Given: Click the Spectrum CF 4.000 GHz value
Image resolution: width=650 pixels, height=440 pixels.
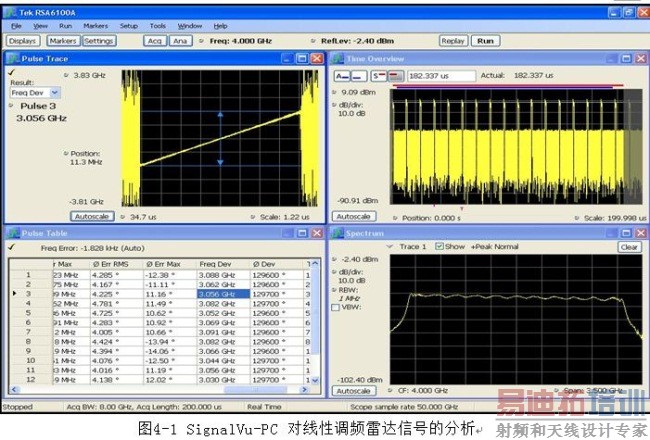Looking at the screenshot, I should pos(423,391).
